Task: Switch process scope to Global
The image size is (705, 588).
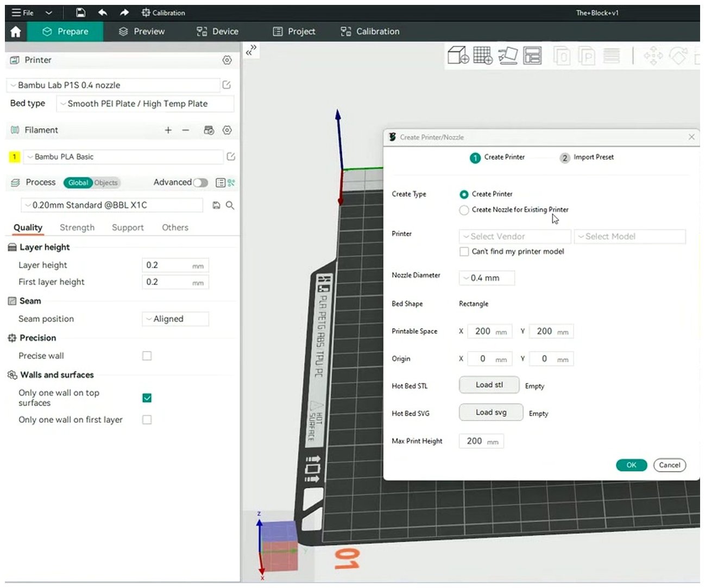Action: click(78, 183)
